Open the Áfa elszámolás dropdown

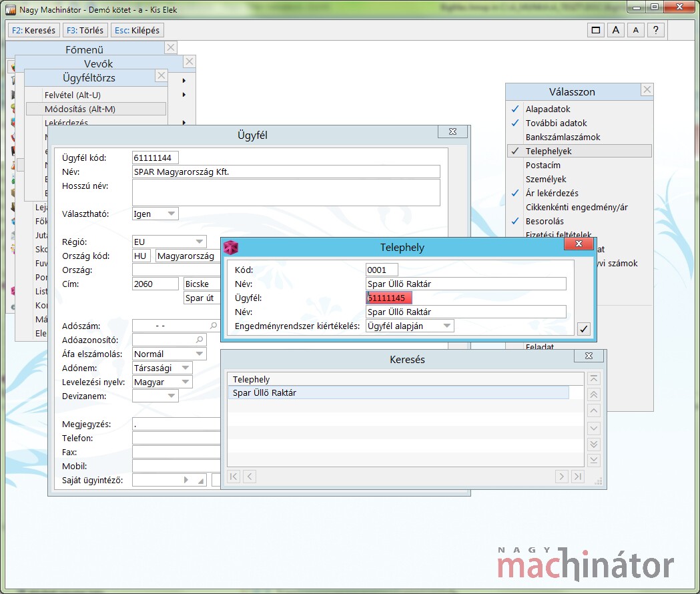(x=169, y=354)
